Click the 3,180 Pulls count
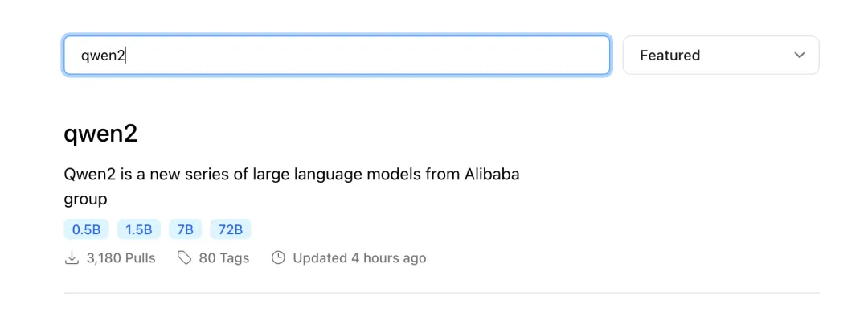The height and width of the screenshot is (313, 868). 121,258
